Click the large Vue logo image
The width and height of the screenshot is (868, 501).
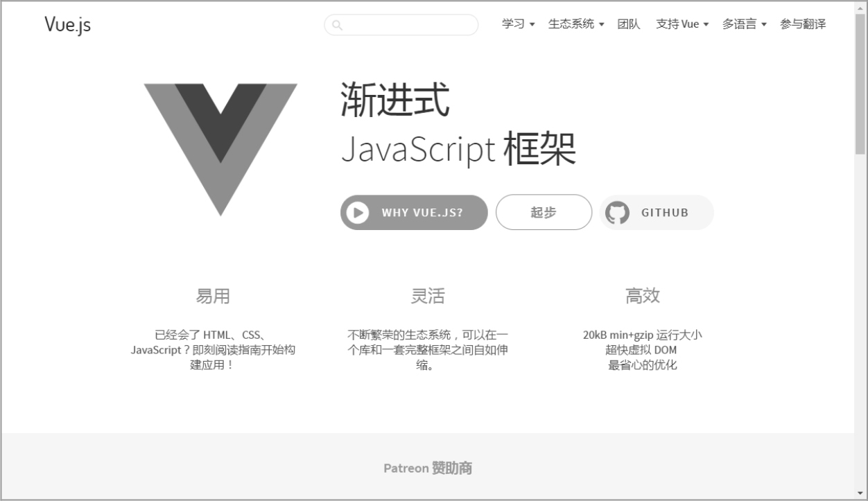click(x=220, y=150)
